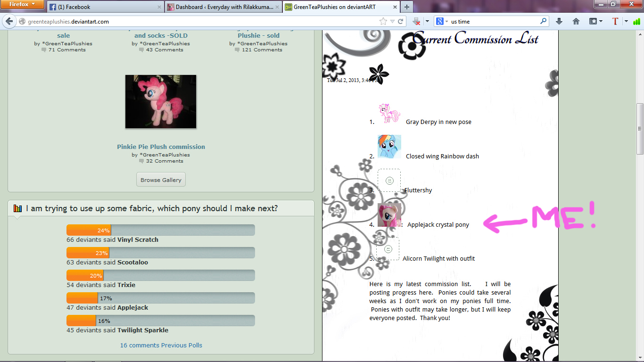Screen dimensions: 644x362
Task: Open the bookmarks menu dropdown
Action: (x=596, y=21)
